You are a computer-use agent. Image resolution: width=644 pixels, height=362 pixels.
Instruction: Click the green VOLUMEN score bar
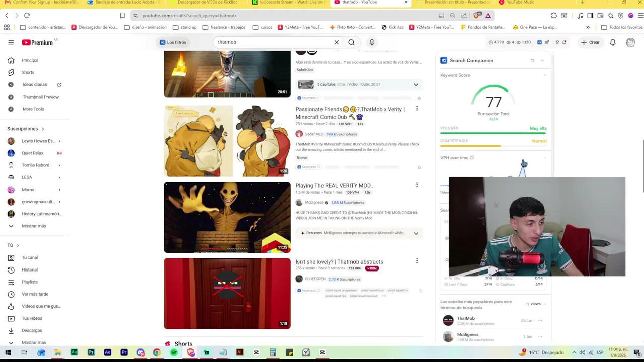point(494,134)
